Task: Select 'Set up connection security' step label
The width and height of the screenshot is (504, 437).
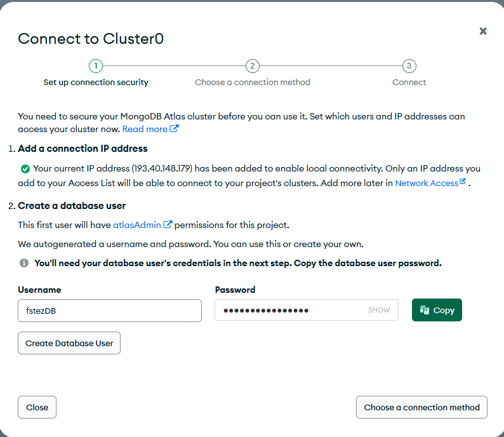Action: click(x=96, y=83)
